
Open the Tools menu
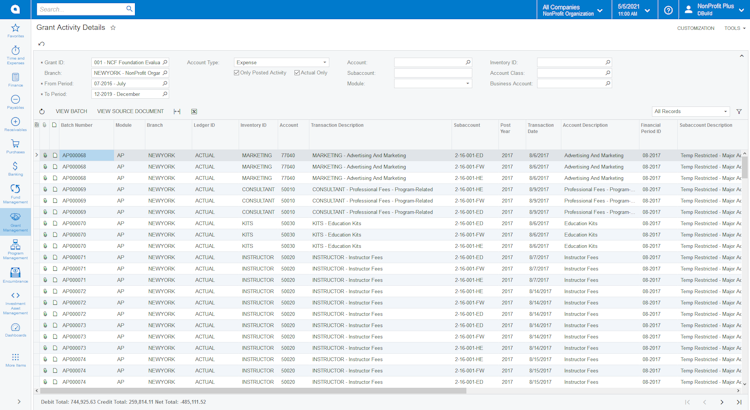[x=734, y=28]
